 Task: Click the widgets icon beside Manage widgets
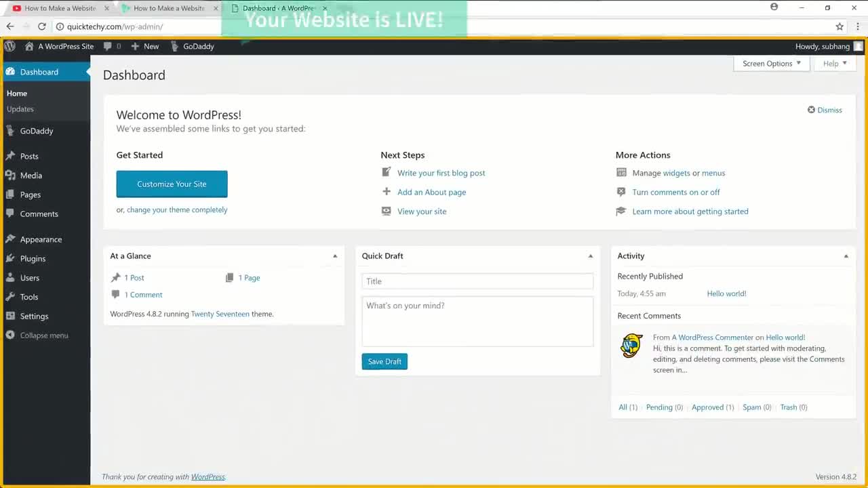point(621,172)
